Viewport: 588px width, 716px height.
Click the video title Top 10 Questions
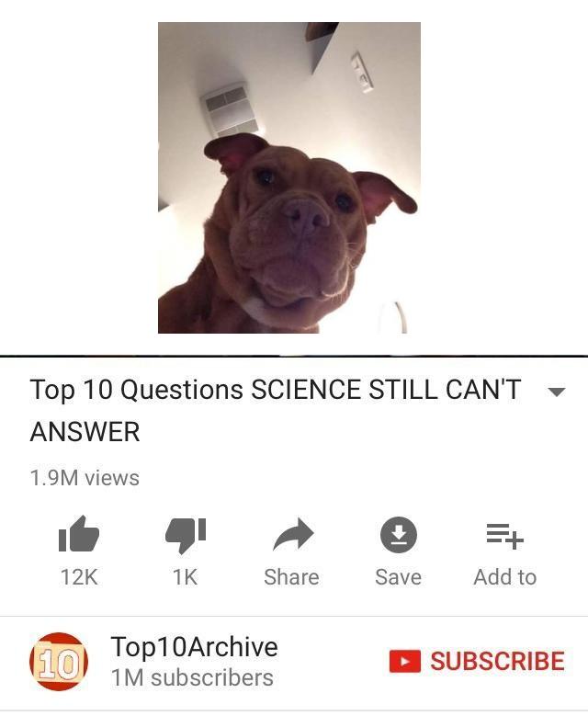coord(276,410)
